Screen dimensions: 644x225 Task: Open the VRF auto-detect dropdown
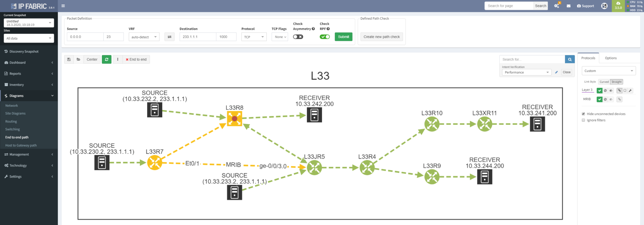(x=144, y=37)
